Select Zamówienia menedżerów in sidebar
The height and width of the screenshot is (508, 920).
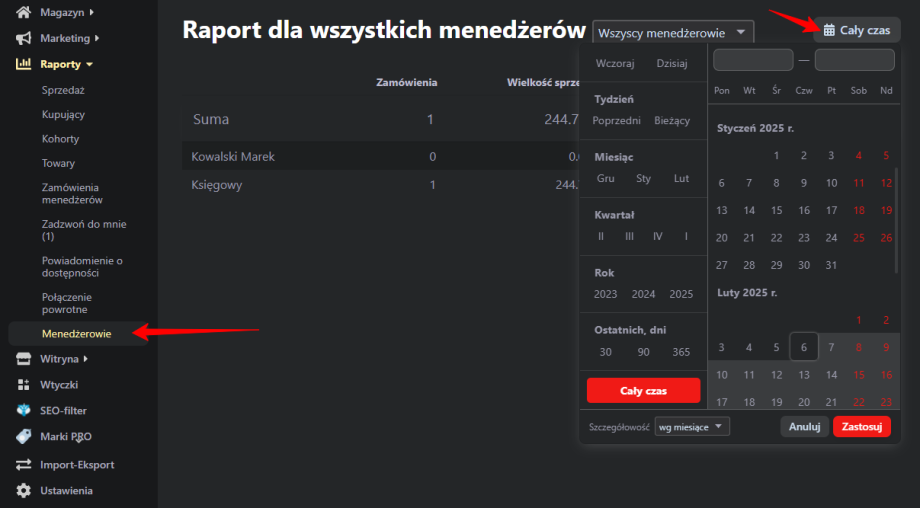click(72, 193)
